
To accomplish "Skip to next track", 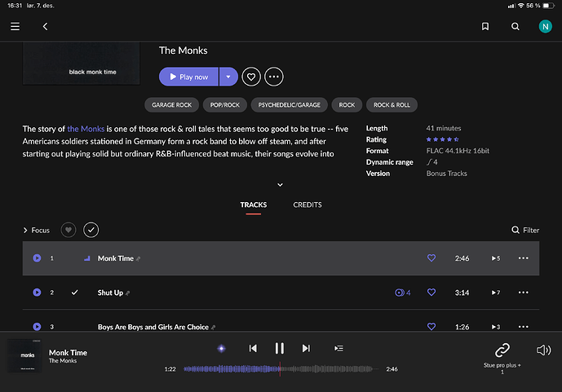I will [306, 348].
